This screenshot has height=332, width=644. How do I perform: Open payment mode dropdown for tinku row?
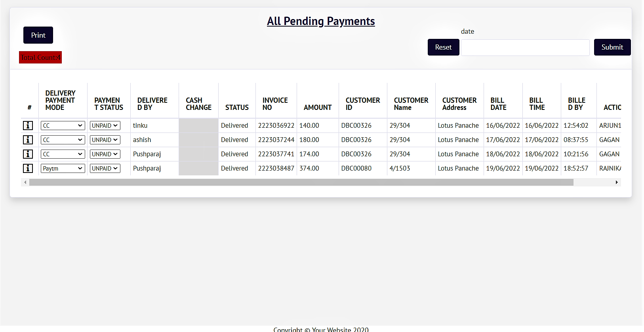click(63, 126)
